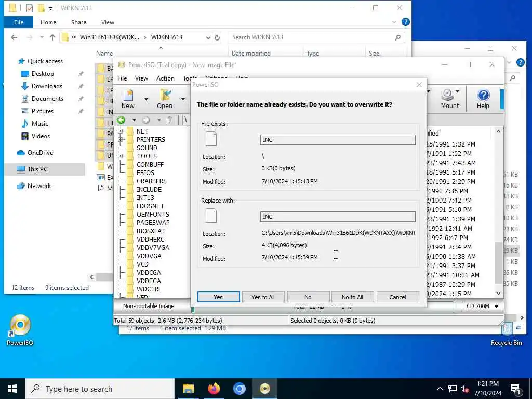This screenshot has height=399, width=532.
Task: Refresh the WDKNTA13 folder view
Action: click(217, 37)
